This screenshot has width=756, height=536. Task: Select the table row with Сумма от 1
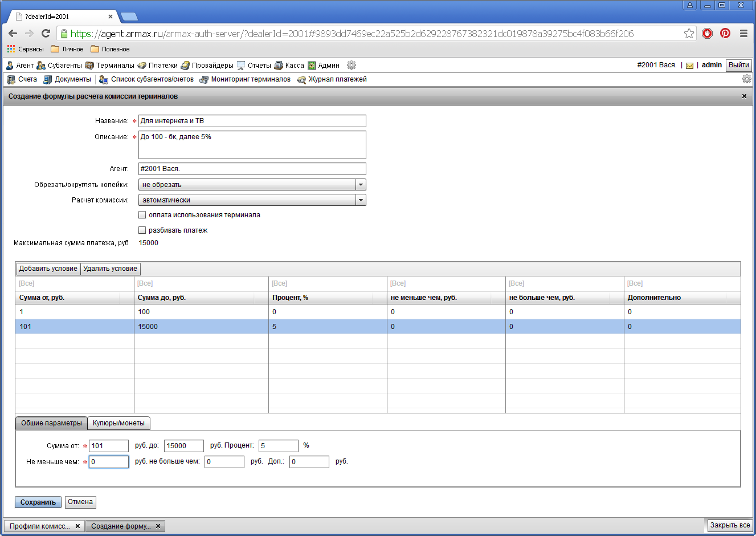[378, 312]
